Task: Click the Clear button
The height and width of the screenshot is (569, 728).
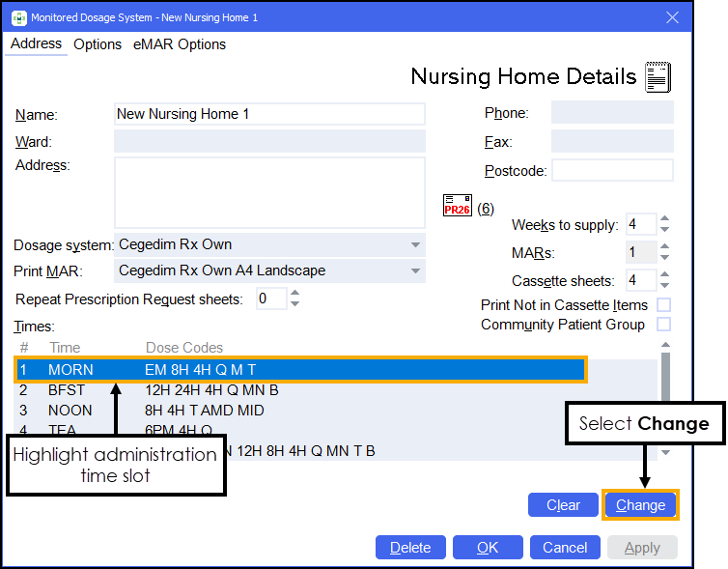Action: click(x=563, y=504)
